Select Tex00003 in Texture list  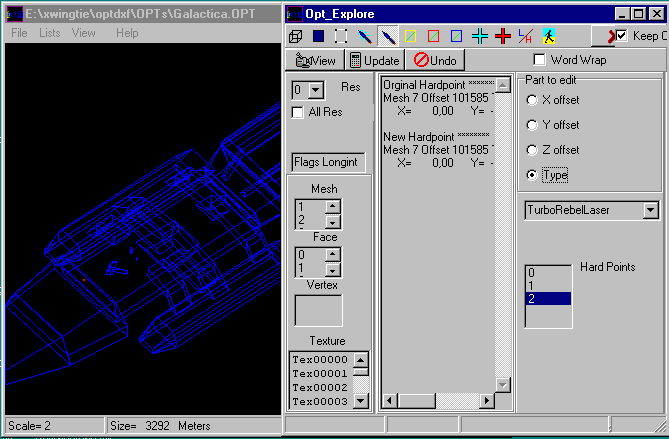(321, 401)
